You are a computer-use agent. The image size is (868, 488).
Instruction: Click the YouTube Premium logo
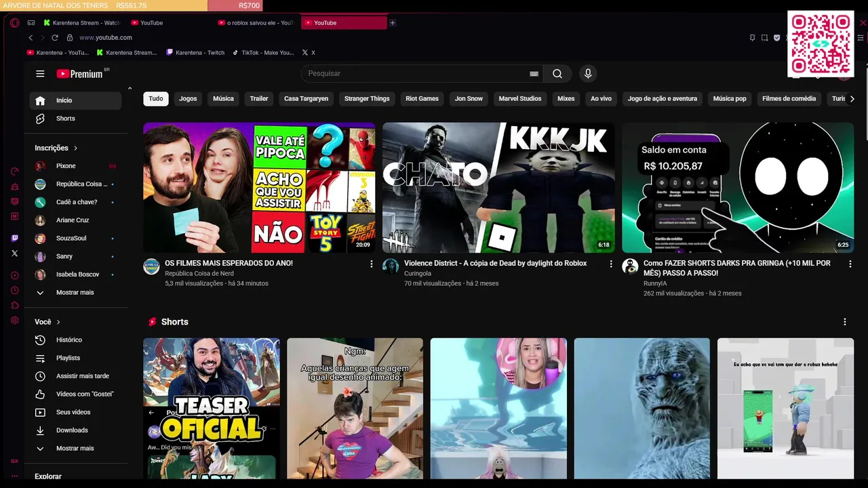coord(79,74)
